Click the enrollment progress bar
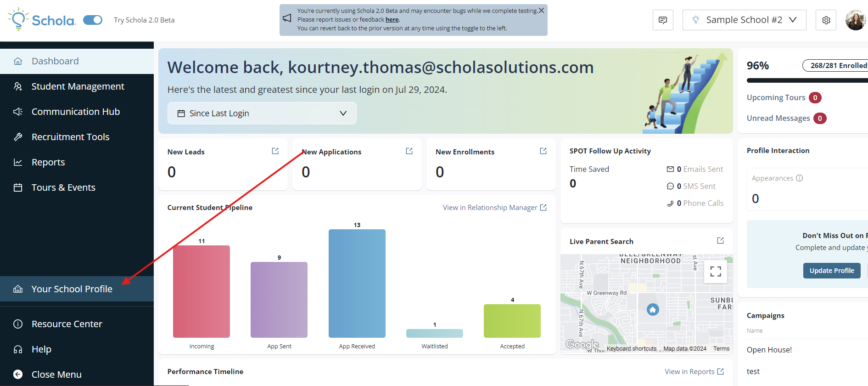 [807, 80]
